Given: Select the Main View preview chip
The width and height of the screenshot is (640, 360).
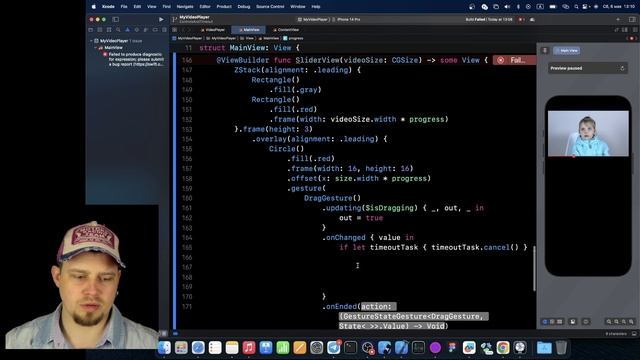Looking at the screenshot, I should coord(567,51).
